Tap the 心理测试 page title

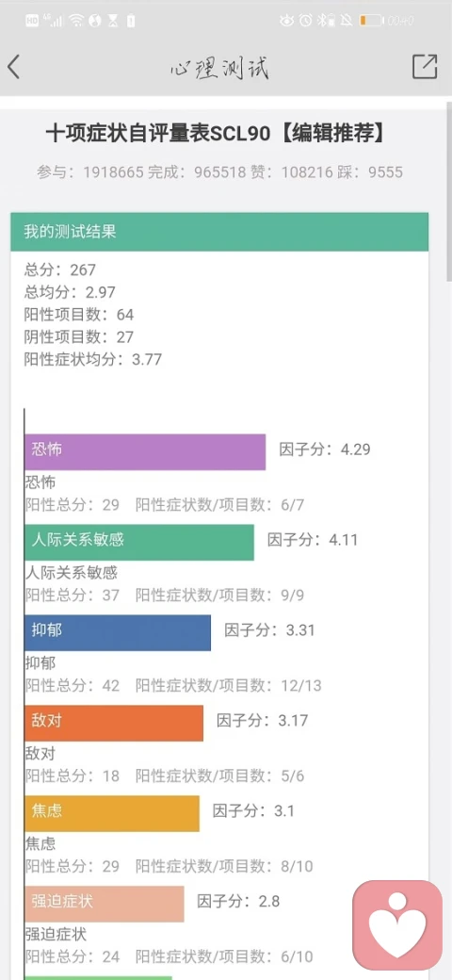(219, 68)
